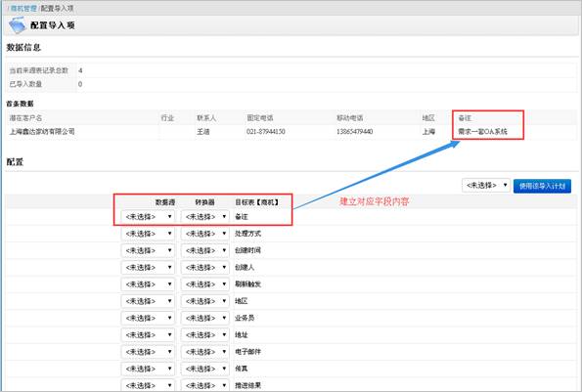Open 转换器 dropdown for 传真 row
The image size is (582, 392).
click(205, 369)
